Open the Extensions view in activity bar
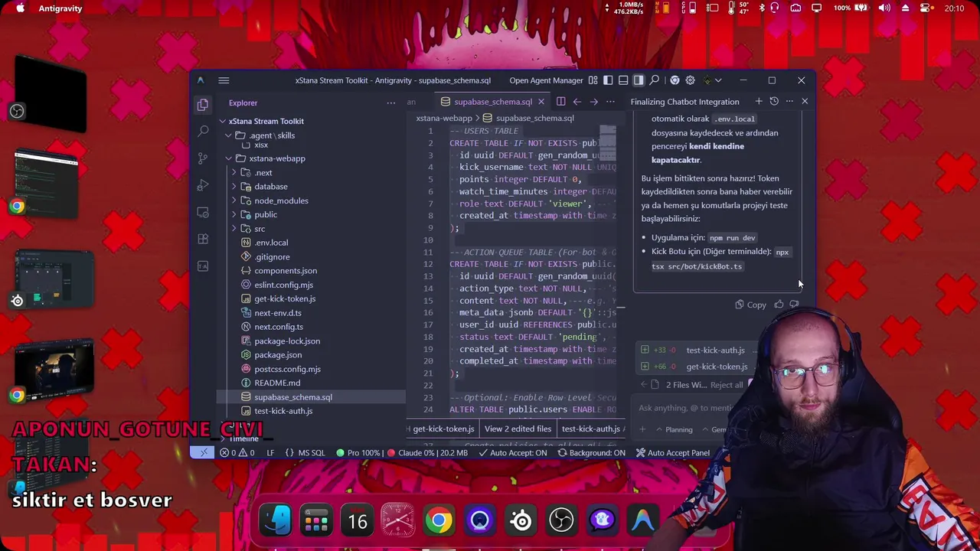This screenshot has width=980, height=551. pos(203,239)
